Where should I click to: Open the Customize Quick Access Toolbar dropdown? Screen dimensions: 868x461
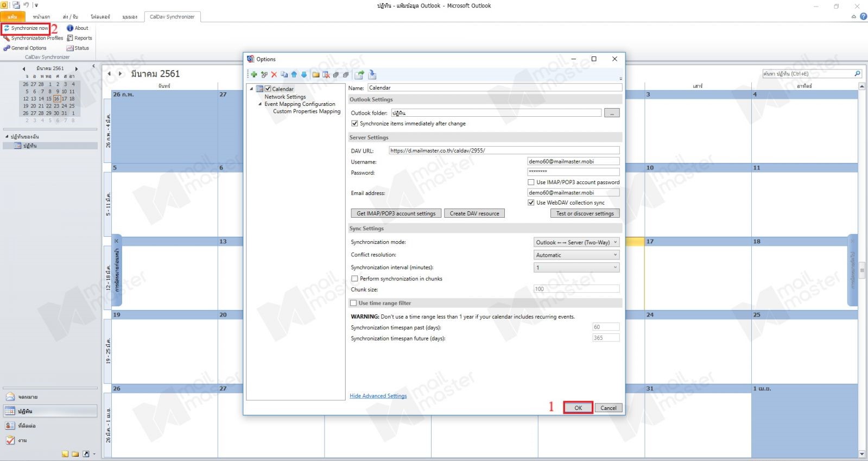pyautogui.click(x=36, y=5)
